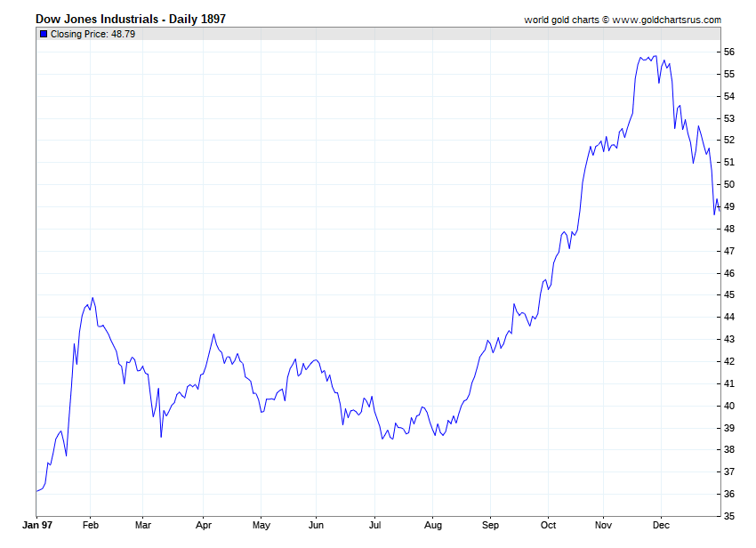Click the 38 y-axis value
This screenshot has width=756, height=548.
coord(729,449)
